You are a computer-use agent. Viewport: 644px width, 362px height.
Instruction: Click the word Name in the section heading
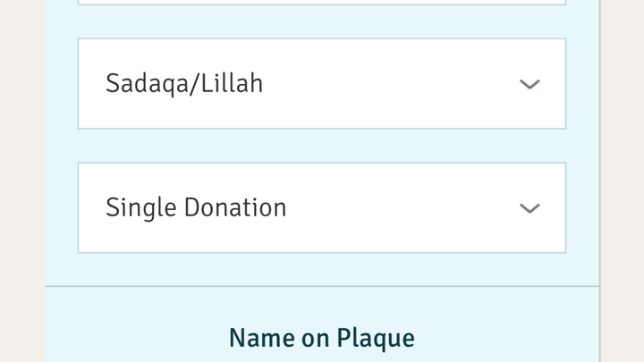262,338
